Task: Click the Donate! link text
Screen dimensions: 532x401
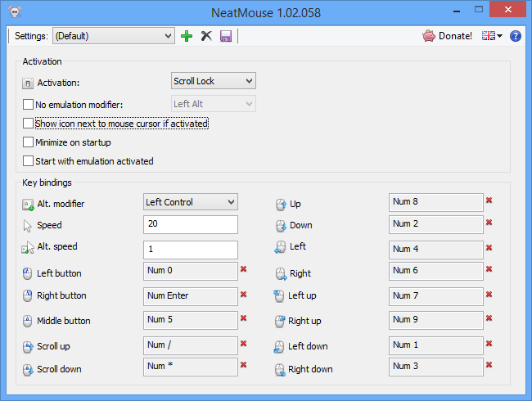Action: tap(455, 36)
